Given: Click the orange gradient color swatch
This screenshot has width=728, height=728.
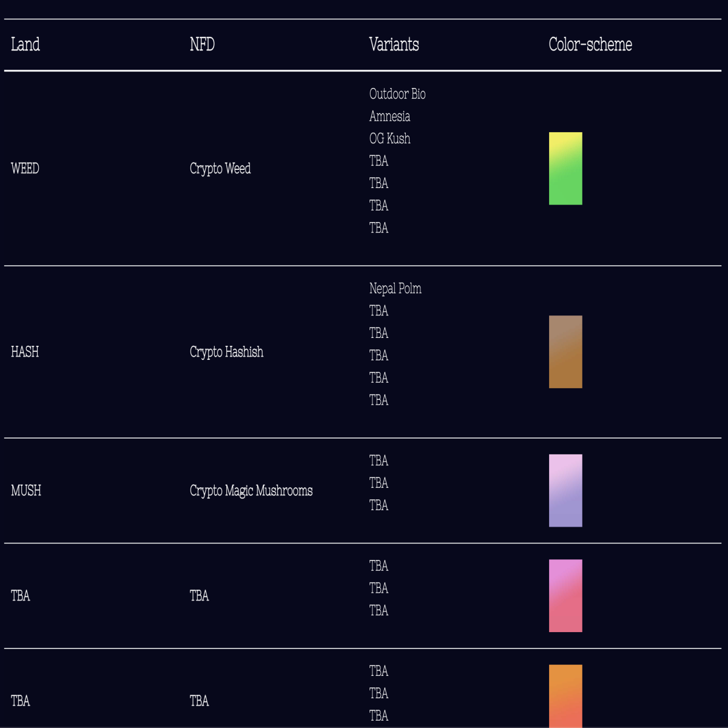Looking at the screenshot, I should (565, 696).
